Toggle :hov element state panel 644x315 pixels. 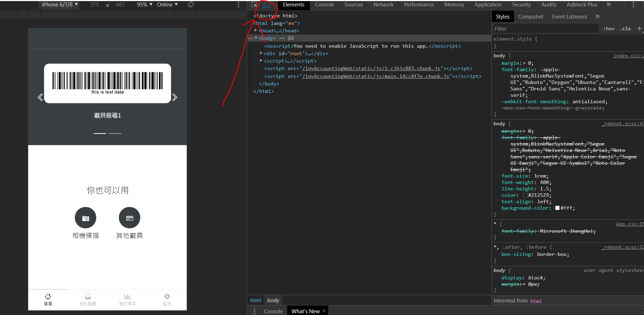609,28
